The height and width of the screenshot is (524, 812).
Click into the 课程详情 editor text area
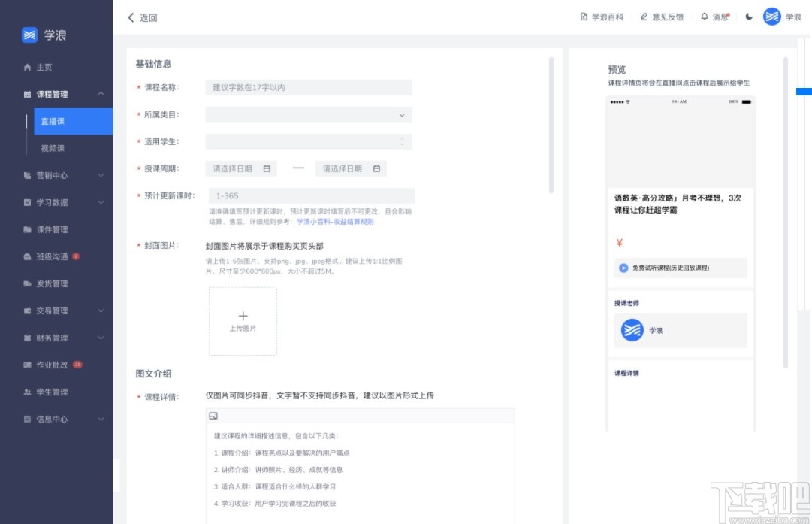pyautogui.click(x=361, y=471)
